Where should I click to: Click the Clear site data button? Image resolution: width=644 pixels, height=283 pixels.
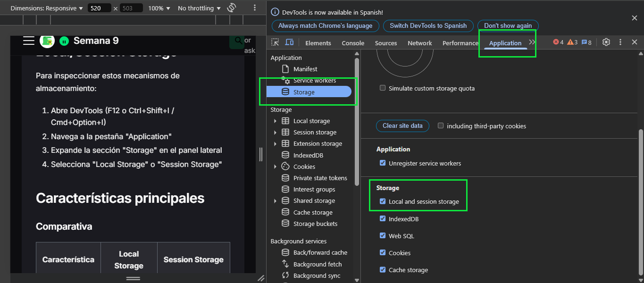[x=402, y=126]
